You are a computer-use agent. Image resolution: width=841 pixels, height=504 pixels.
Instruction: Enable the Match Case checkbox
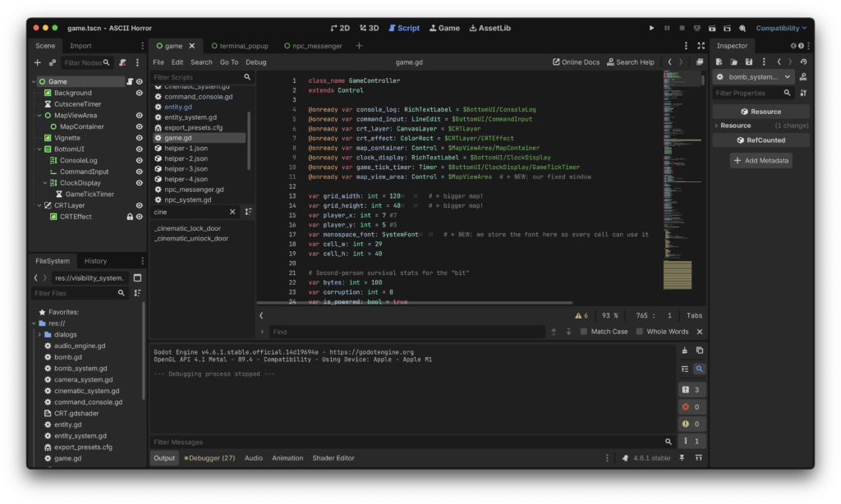click(583, 332)
